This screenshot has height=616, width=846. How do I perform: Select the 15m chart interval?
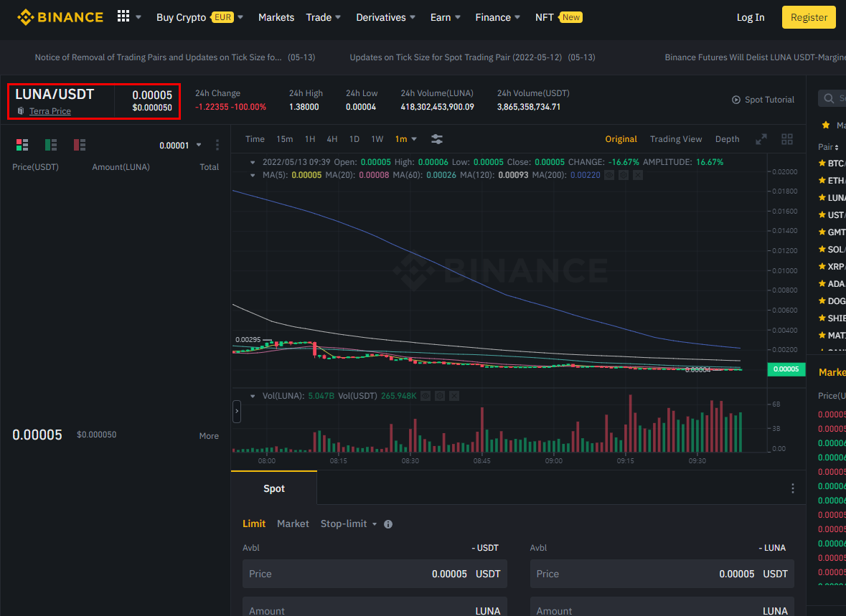(285, 139)
